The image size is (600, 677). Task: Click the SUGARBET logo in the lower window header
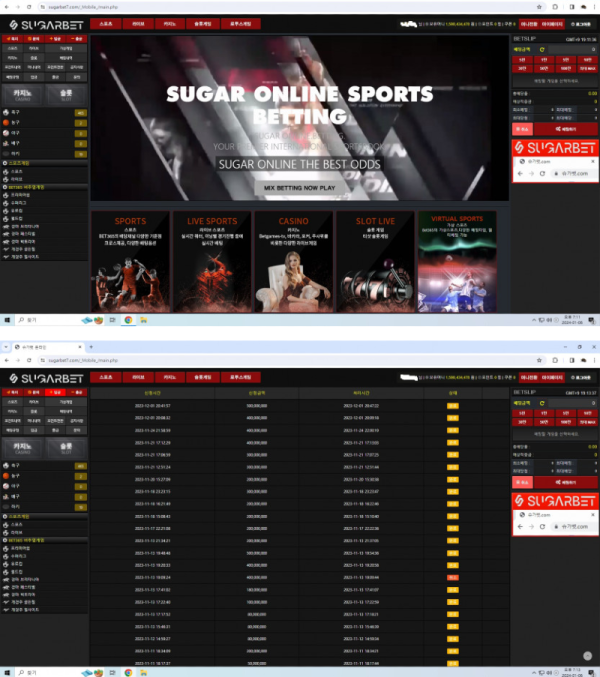[x=46, y=379]
